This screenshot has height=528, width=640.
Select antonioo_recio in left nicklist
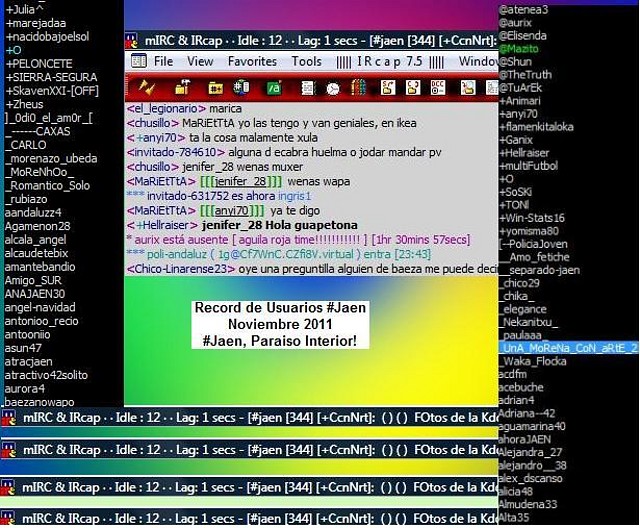click(x=42, y=321)
